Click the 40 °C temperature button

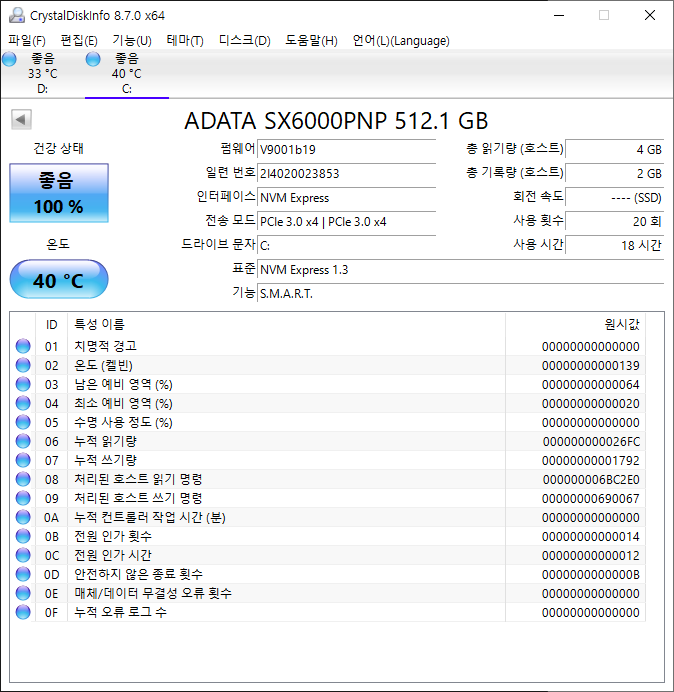[x=59, y=279]
